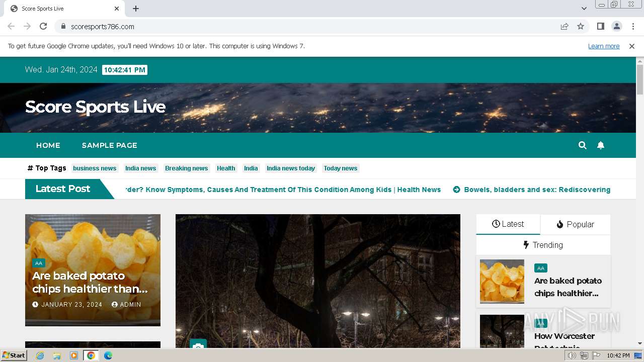Image resolution: width=644 pixels, height=362 pixels.
Task: Go back using browser back arrow
Action: click(11, 26)
